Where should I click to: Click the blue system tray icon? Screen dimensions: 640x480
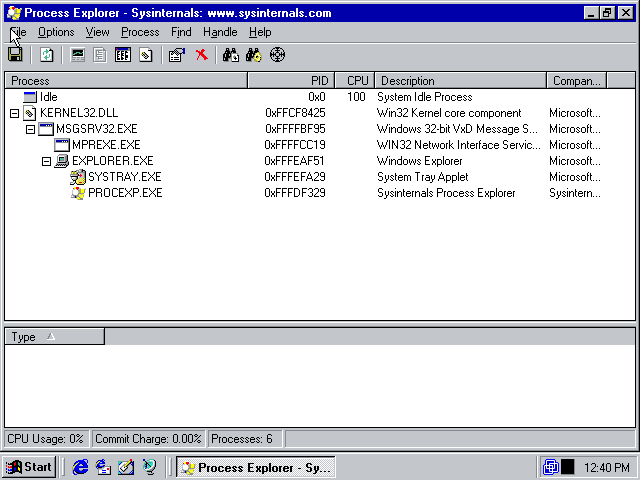coord(551,467)
